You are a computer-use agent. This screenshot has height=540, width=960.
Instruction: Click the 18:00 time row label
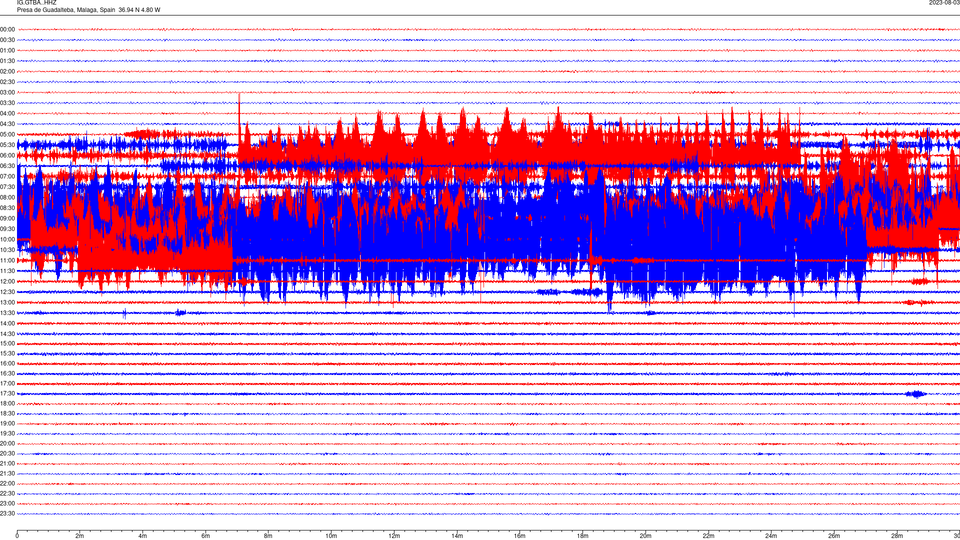click(7, 403)
